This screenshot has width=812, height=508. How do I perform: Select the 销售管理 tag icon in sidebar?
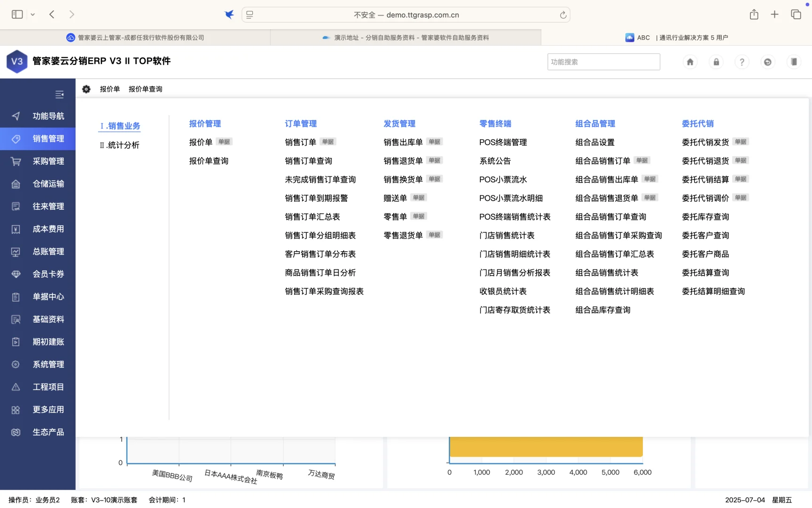16,139
